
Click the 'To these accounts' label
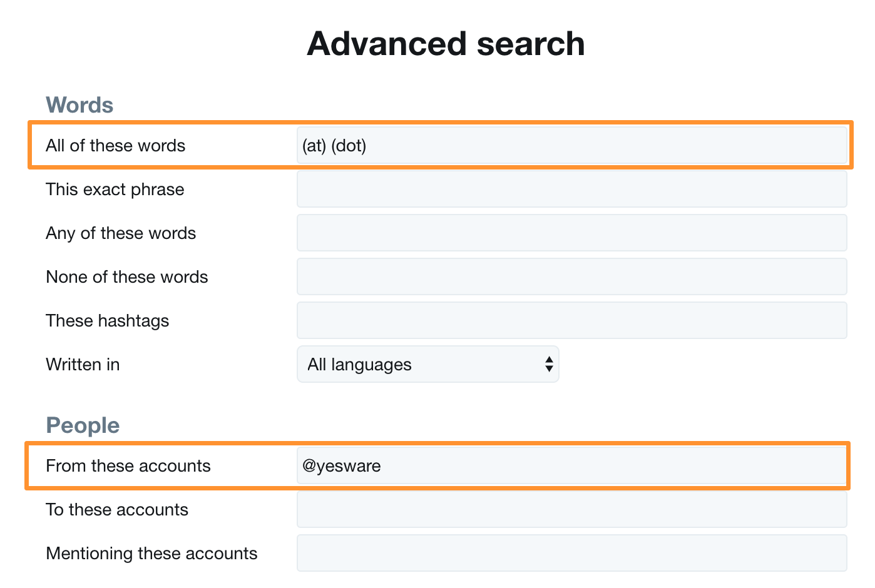click(117, 509)
